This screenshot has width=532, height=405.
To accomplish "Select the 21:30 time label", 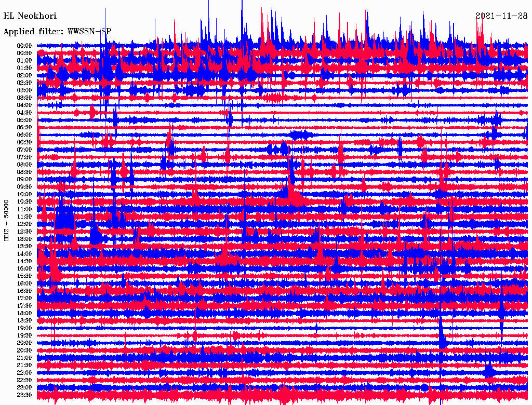I will pyautogui.click(x=24, y=366).
